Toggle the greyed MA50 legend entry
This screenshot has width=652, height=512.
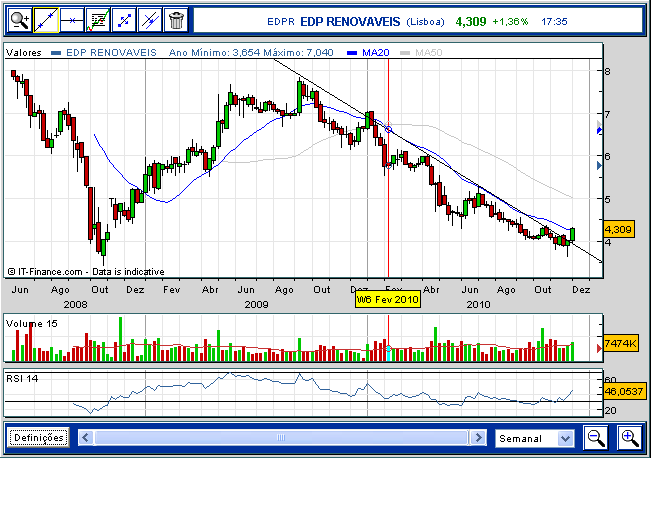coord(421,52)
